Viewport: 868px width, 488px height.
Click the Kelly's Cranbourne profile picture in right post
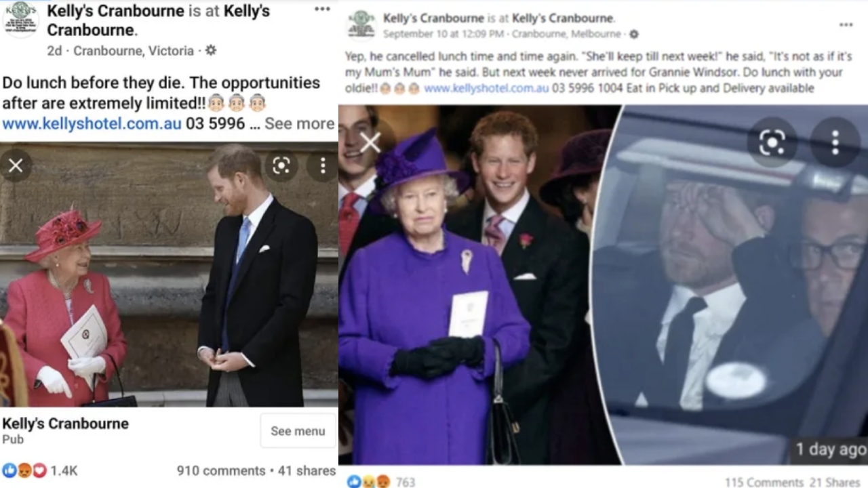(361, 25)
